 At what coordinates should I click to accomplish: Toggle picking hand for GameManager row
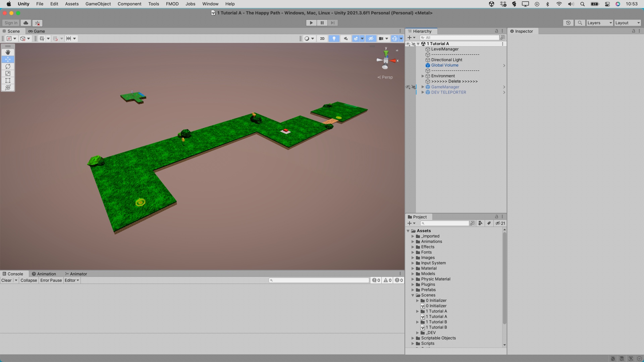click(x=414, y=87)
